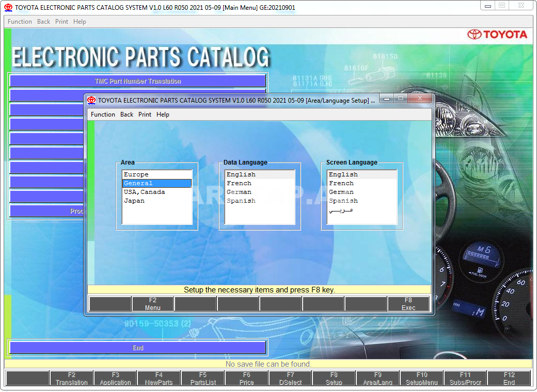537x392 pixels.
Task: Minimize the Area/Language Setup window
Action: [387, 99]
